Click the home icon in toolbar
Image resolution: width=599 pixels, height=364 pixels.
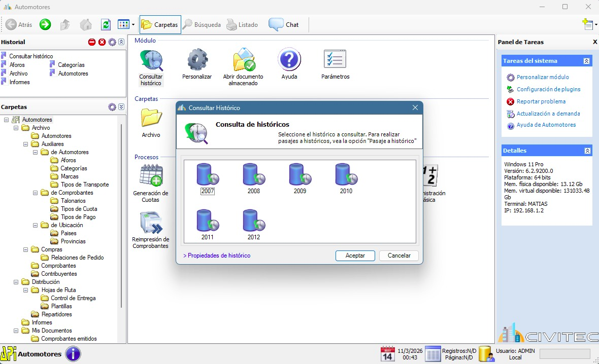(x=86, y=25)
